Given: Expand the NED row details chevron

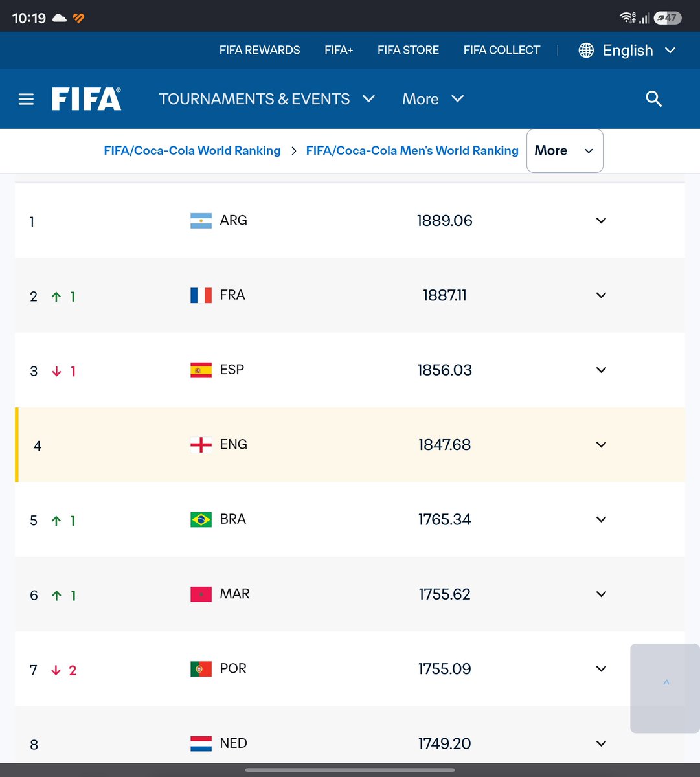Looking at the screenshot, I should point(601,743).
